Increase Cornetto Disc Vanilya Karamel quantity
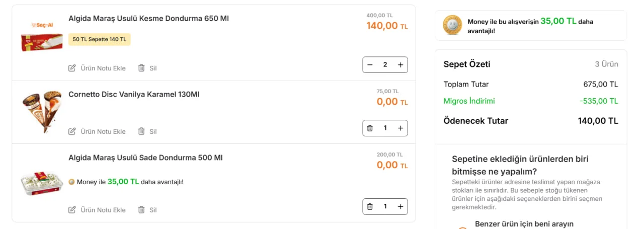This screenshot has height=229, width=644. [400, 128]
